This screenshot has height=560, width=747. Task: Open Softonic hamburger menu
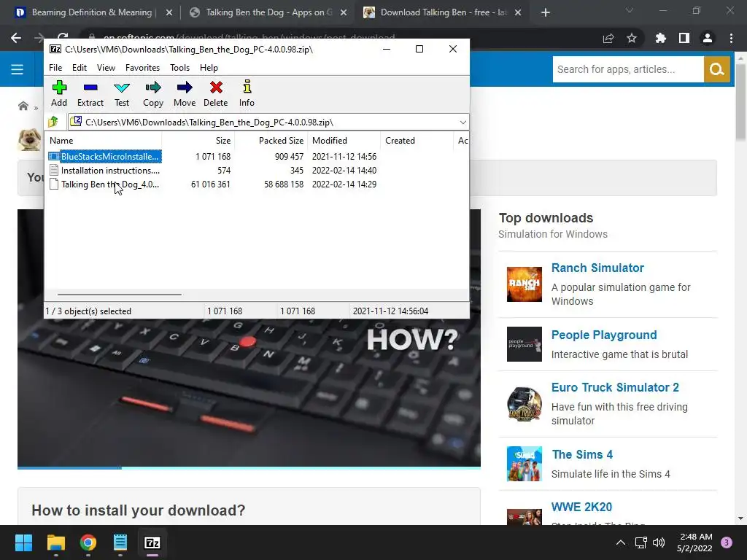18,69
